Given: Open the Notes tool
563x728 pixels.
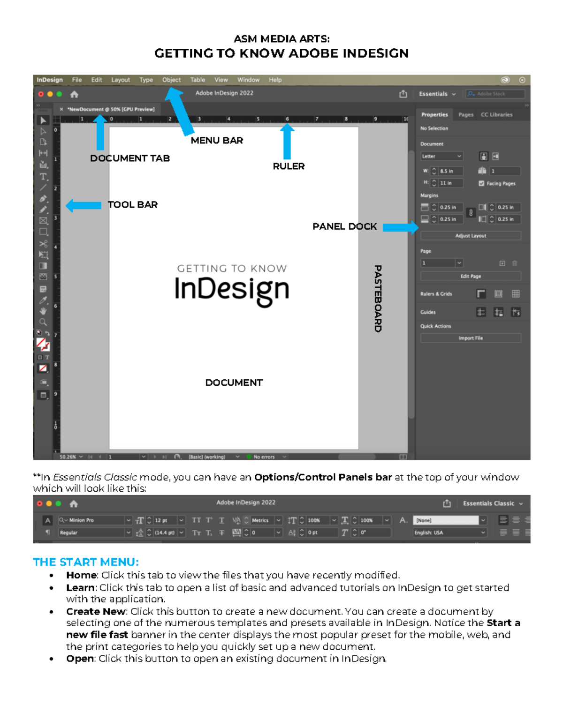Looking at the screenshot, I should click(x=43, y=289).
